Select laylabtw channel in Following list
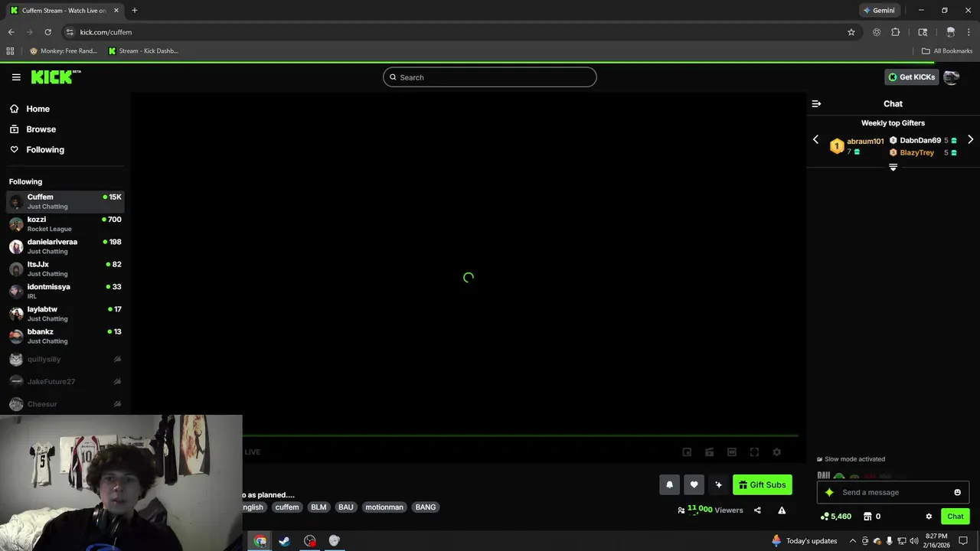 [x=65, y=314]
